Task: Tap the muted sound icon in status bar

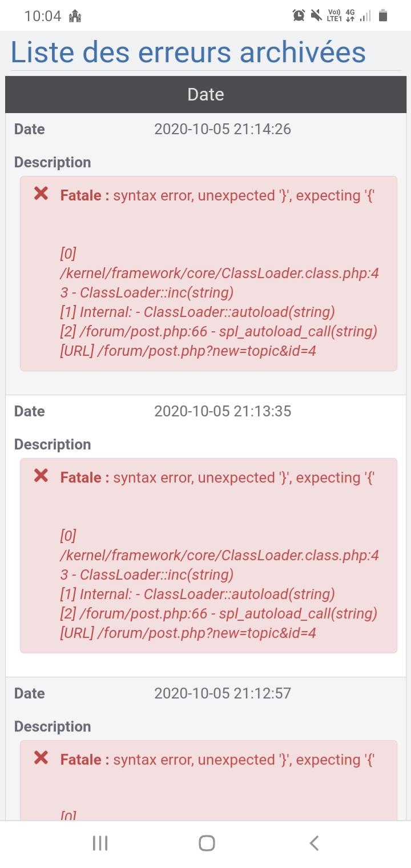Action: 316,15
